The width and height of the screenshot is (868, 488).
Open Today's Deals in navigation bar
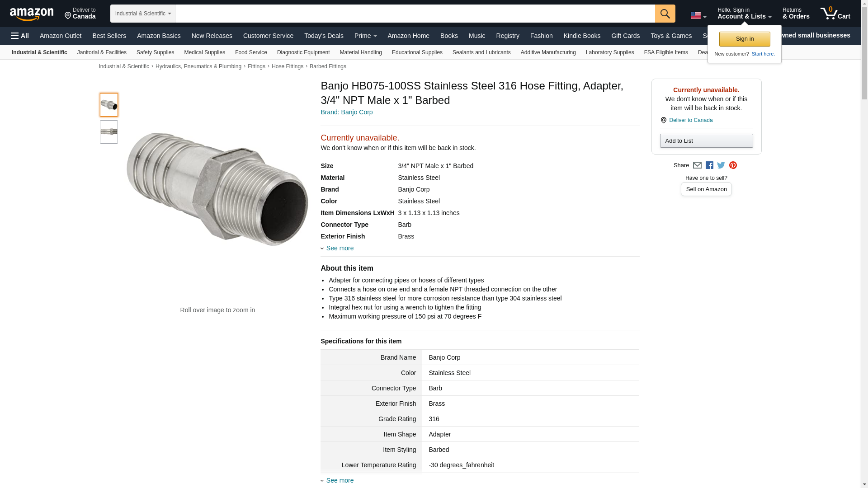324,36
